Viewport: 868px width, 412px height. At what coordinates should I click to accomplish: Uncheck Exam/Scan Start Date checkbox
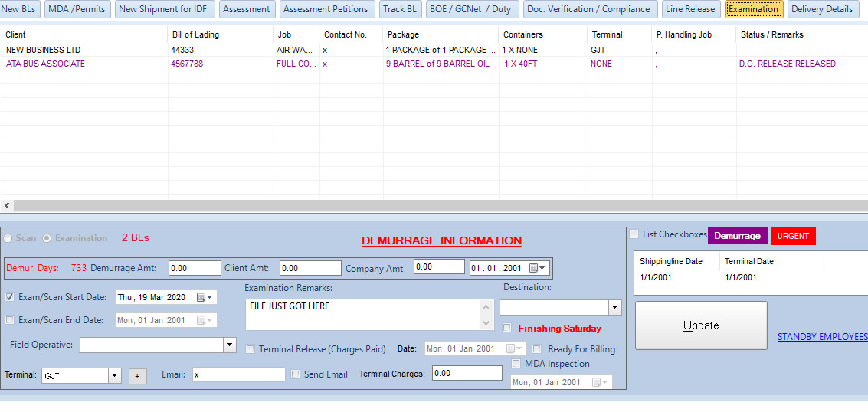click(x=10, y=297)
